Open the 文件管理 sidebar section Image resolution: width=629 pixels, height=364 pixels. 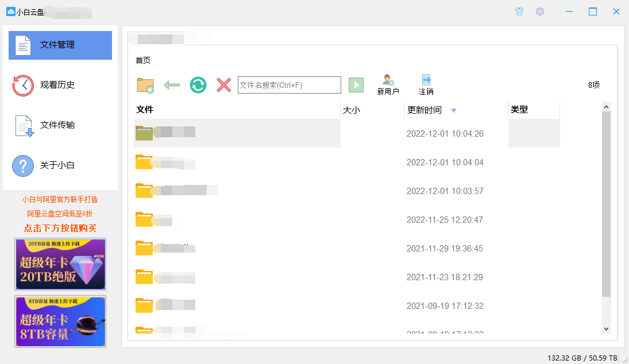tap(60, 45)
